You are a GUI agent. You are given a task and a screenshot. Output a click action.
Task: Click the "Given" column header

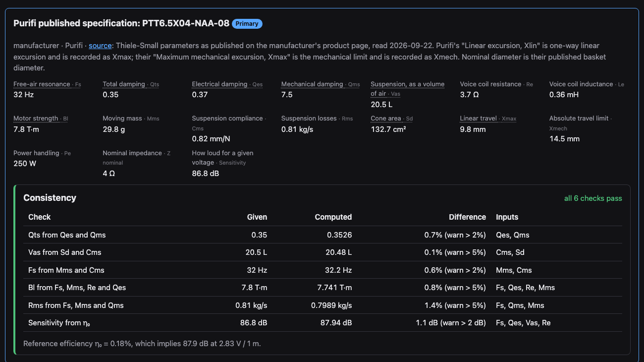257,217
